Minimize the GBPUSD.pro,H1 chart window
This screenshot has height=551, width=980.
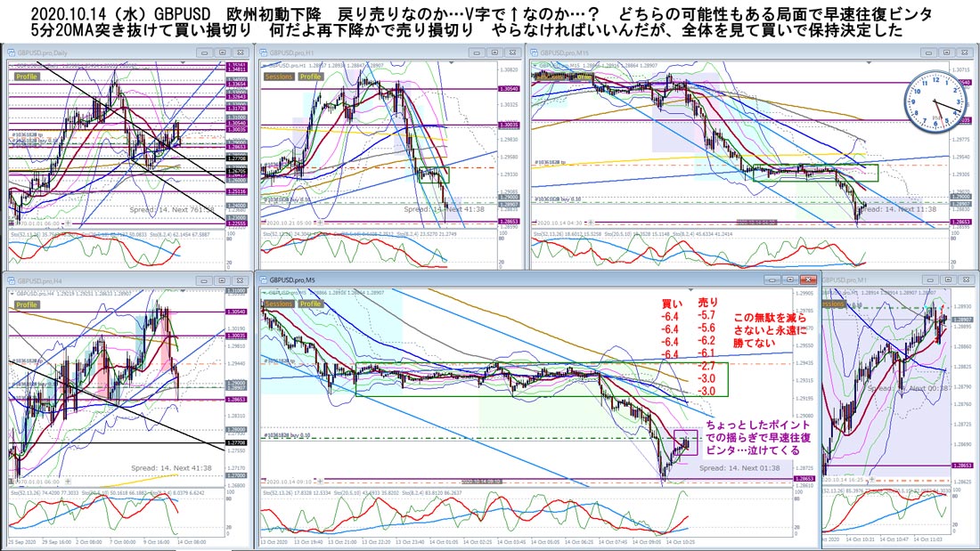click(477, 53)
